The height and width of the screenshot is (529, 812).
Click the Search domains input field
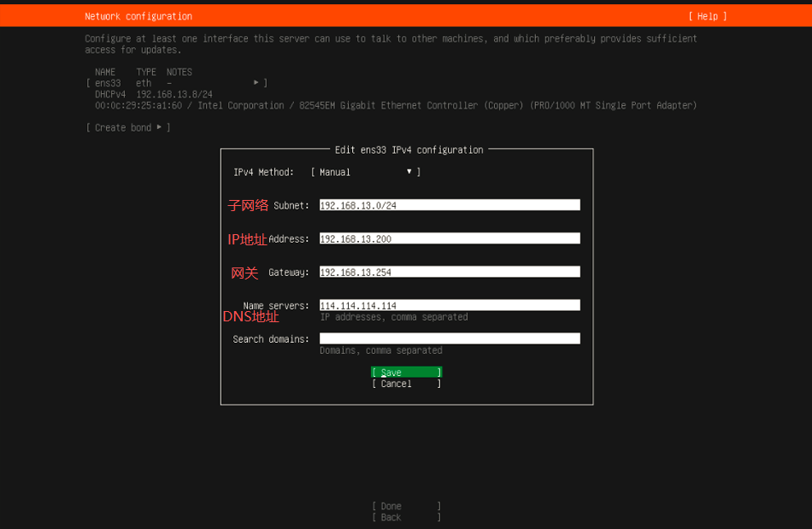tap(450, 338)
